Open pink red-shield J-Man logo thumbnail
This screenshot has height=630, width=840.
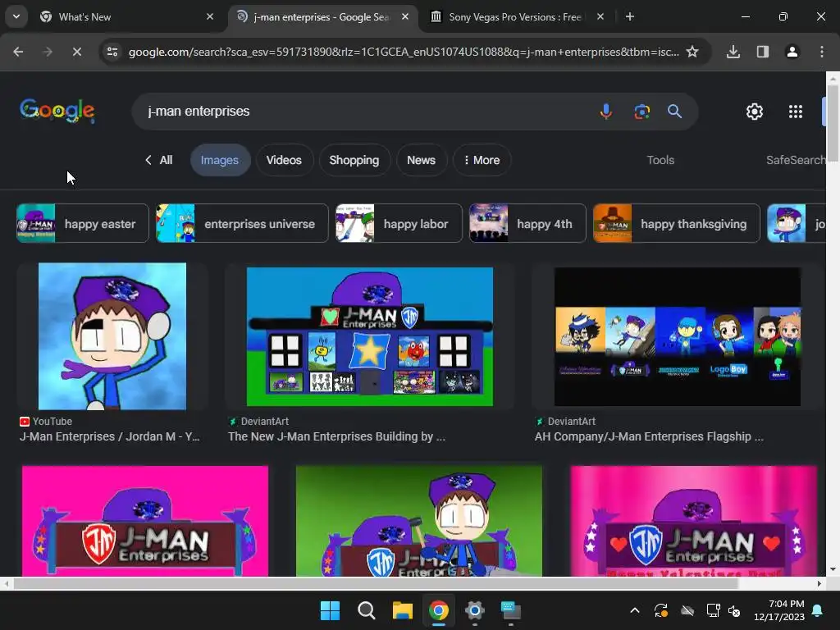click(x=145, y=521)
